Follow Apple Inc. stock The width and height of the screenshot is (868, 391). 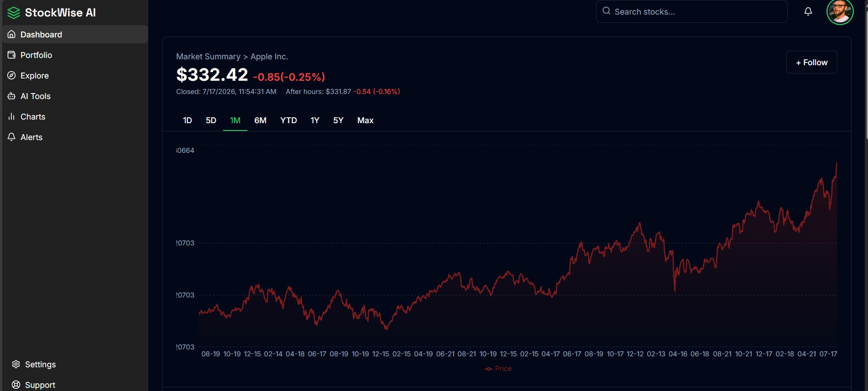811,62
